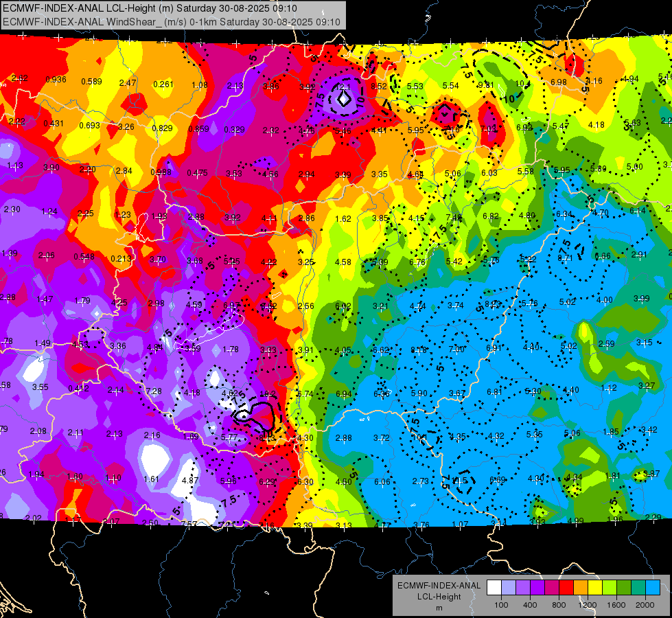Click the 1.62 grid value

point(343,219)
